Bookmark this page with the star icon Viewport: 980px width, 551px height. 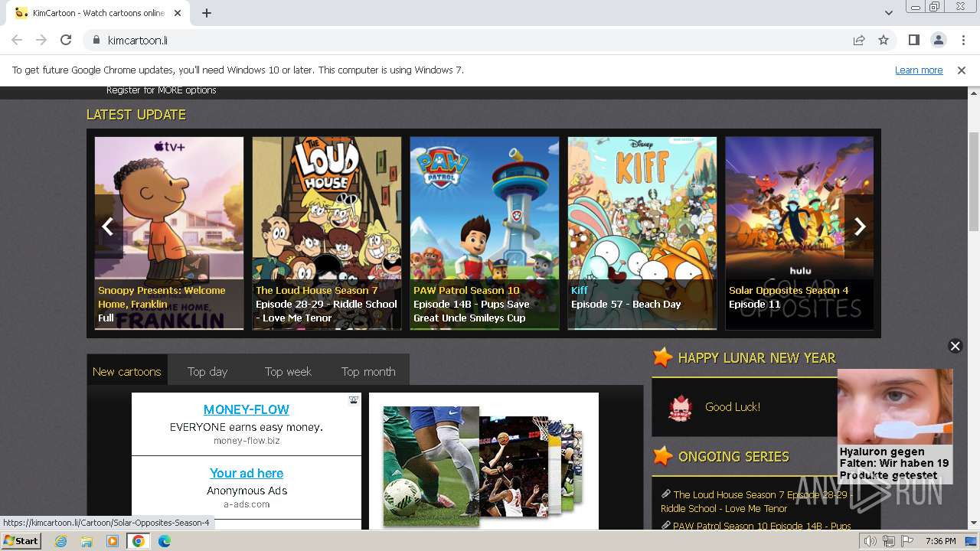884,40
